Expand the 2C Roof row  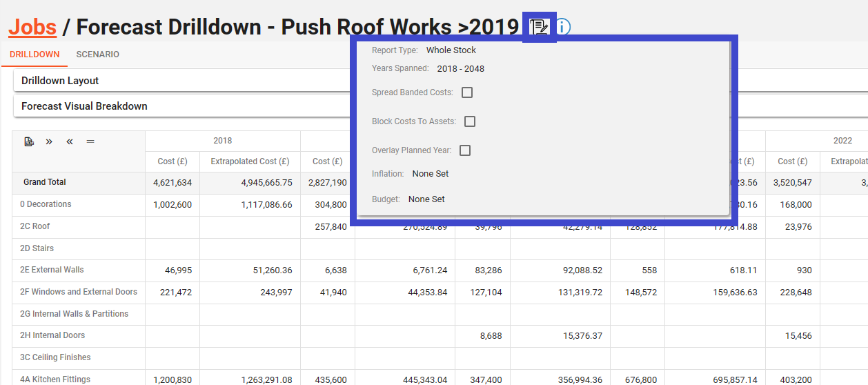(x=35, y=226)
